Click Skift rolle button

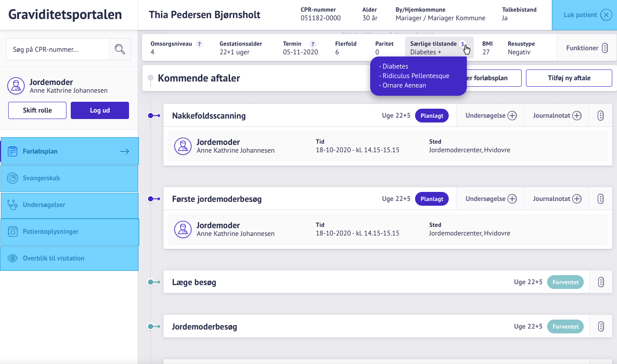pyautogui.click(x=37, y=110)
